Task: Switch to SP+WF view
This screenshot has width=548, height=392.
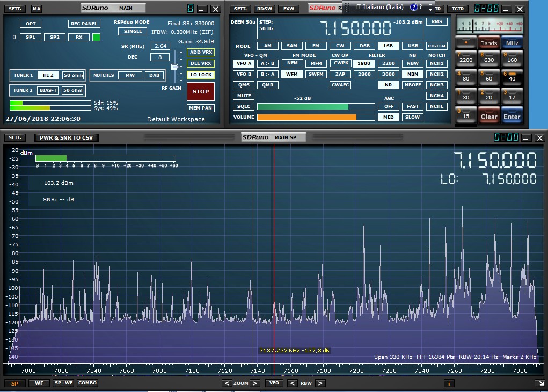Action: pos(63,383)
